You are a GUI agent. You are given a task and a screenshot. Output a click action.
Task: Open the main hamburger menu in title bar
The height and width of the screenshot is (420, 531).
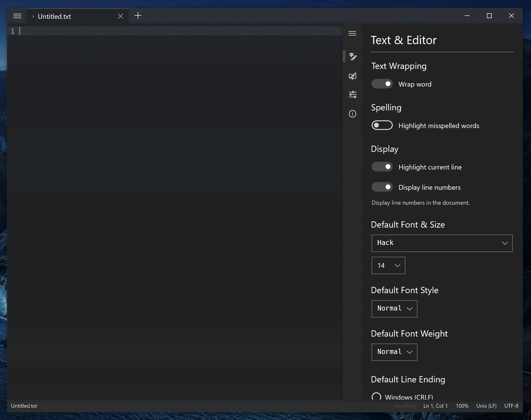coord(17,16)
